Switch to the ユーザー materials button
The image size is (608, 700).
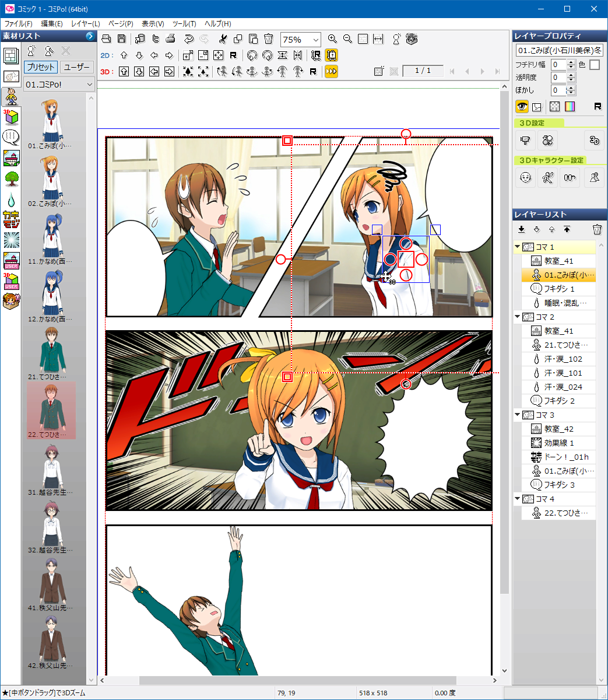(x=76, y=67)
